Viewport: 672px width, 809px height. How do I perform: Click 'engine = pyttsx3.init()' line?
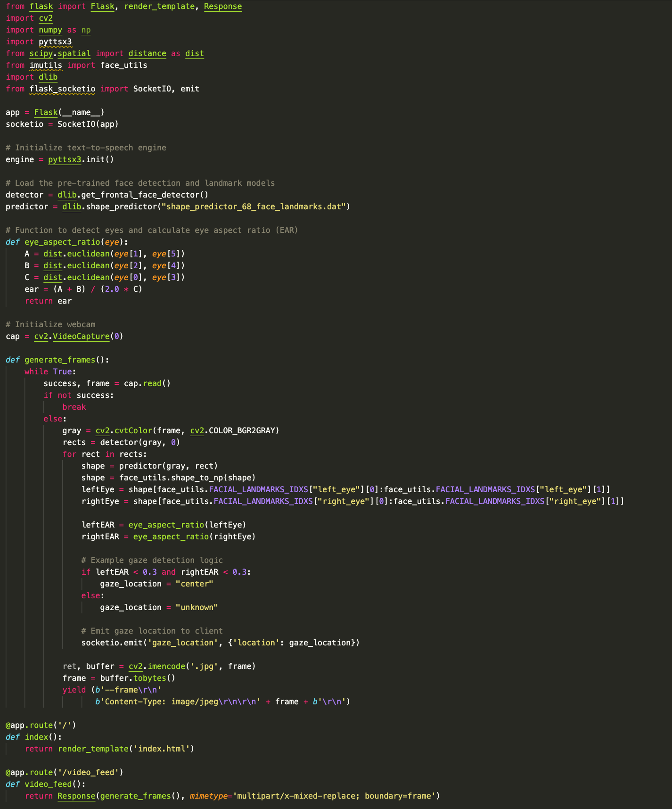click(x=60, y=160)
